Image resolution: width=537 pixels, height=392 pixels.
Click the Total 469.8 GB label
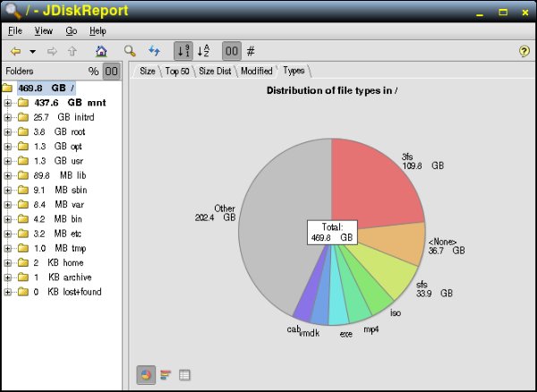click(x=332, y=233)
